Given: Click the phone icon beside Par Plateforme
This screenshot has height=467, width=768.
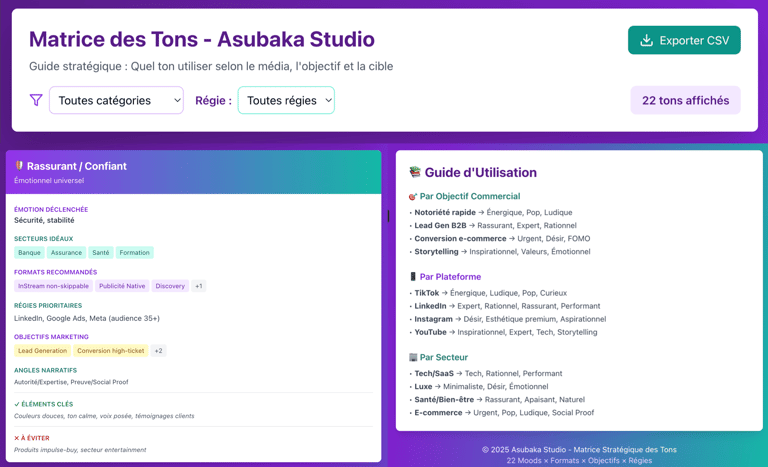Looking at the screenshot, I should 412,277.
